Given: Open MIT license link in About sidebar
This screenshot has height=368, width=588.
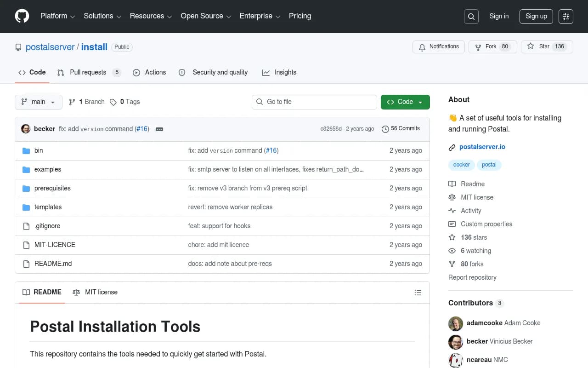Looking at the screenshot, I should 471,197.
